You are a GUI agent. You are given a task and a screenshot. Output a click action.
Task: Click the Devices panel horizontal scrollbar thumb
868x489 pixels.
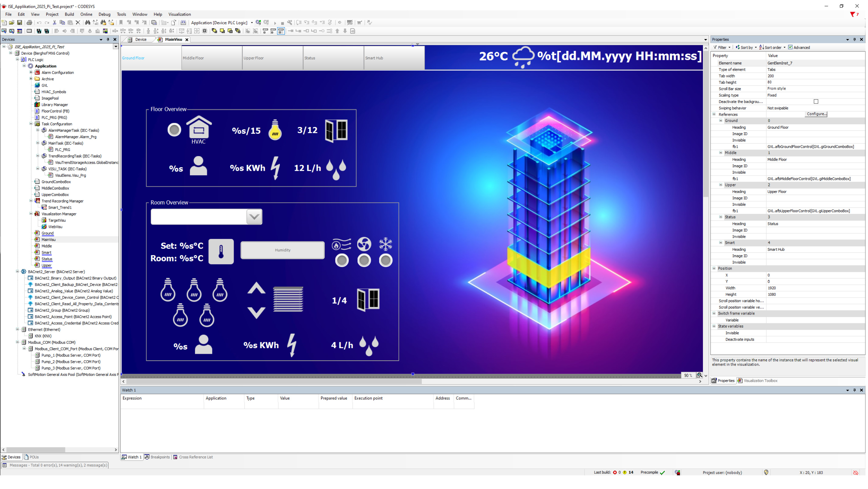[36, 450]
